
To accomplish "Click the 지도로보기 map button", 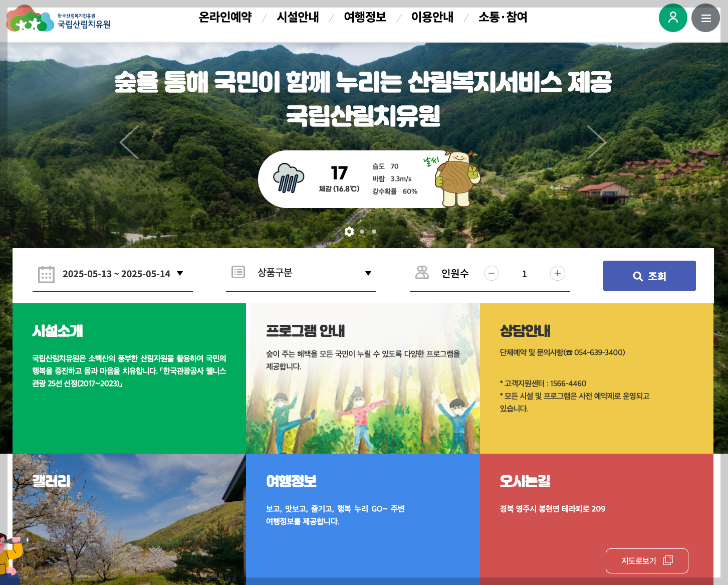I will [647, 561].
